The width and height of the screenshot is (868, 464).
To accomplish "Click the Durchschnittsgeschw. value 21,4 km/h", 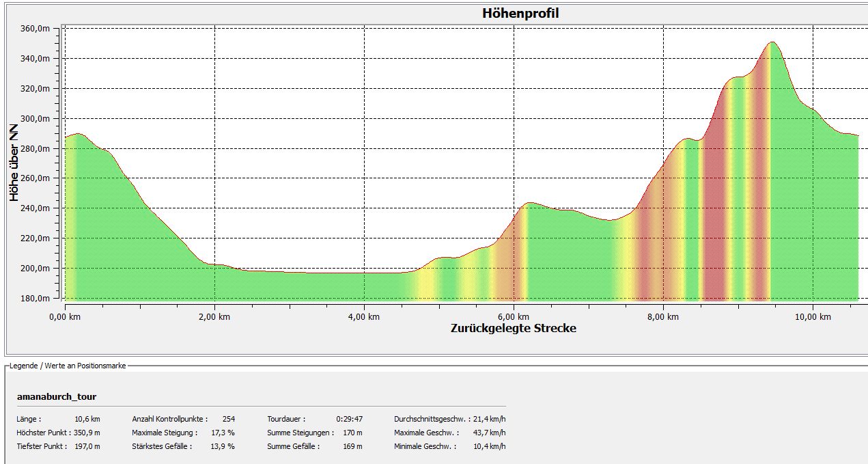I will pyautogui.click(x=490, y=419).
